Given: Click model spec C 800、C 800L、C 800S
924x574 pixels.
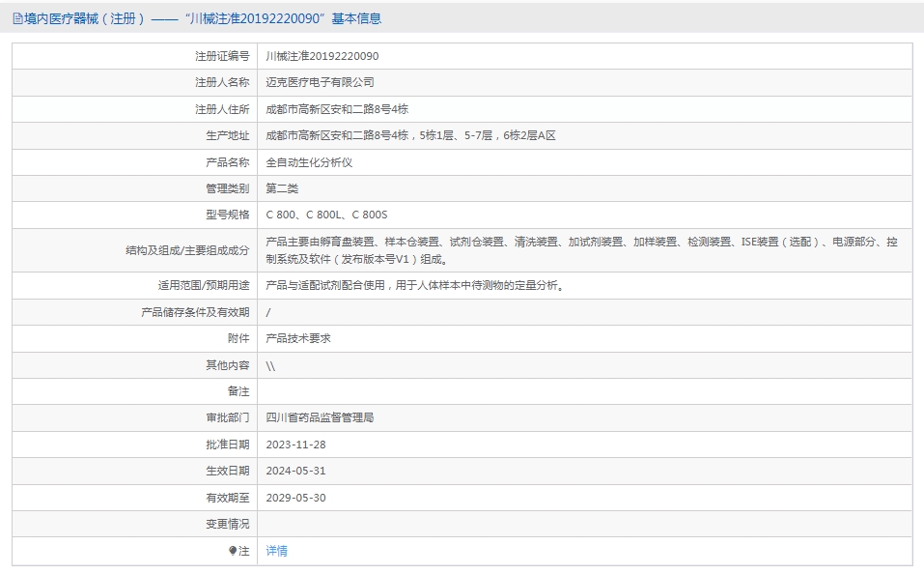Looking at the screenshot, I should (326, 215).
